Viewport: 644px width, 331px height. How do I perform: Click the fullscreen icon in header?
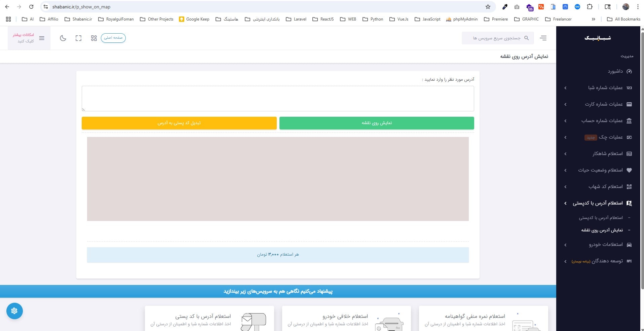(78, 38)
